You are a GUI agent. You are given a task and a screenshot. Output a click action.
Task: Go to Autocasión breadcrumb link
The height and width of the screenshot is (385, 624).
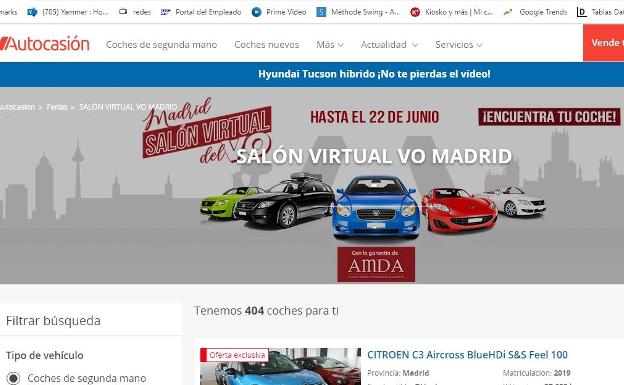(17, 107)
